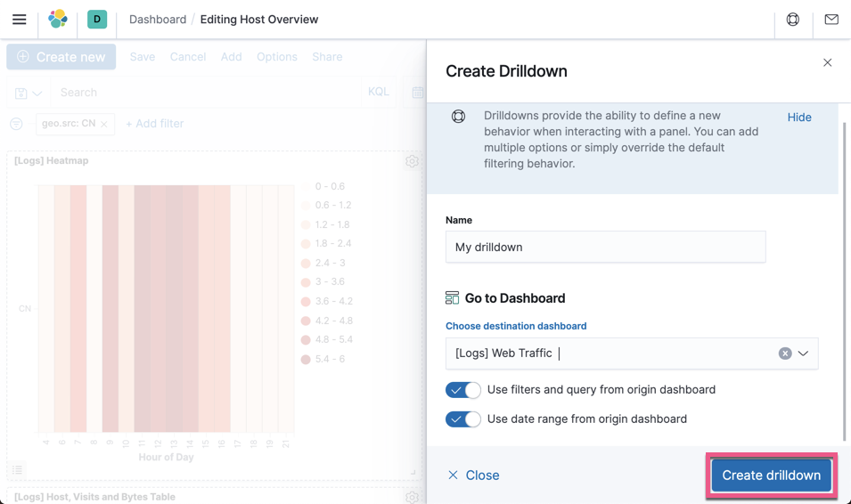Click the flyout vertical scrollbar

pyautogui.click(x=844, y=282)
